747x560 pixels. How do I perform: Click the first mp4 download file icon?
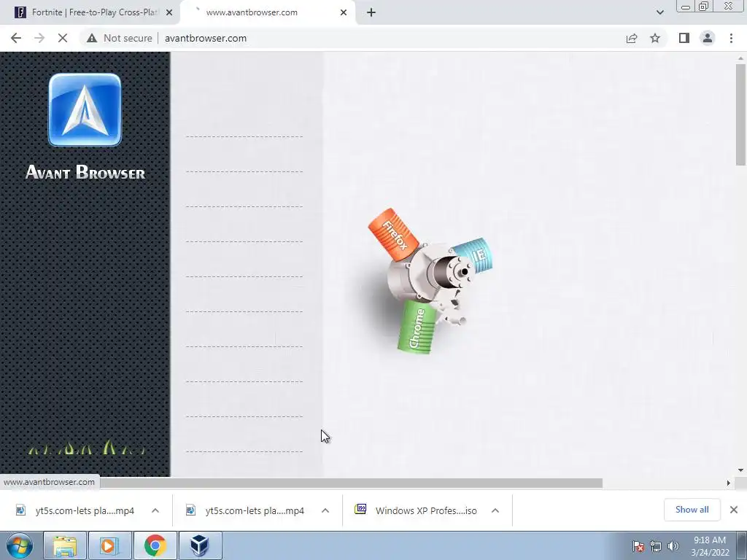click(x=20, y=510)
